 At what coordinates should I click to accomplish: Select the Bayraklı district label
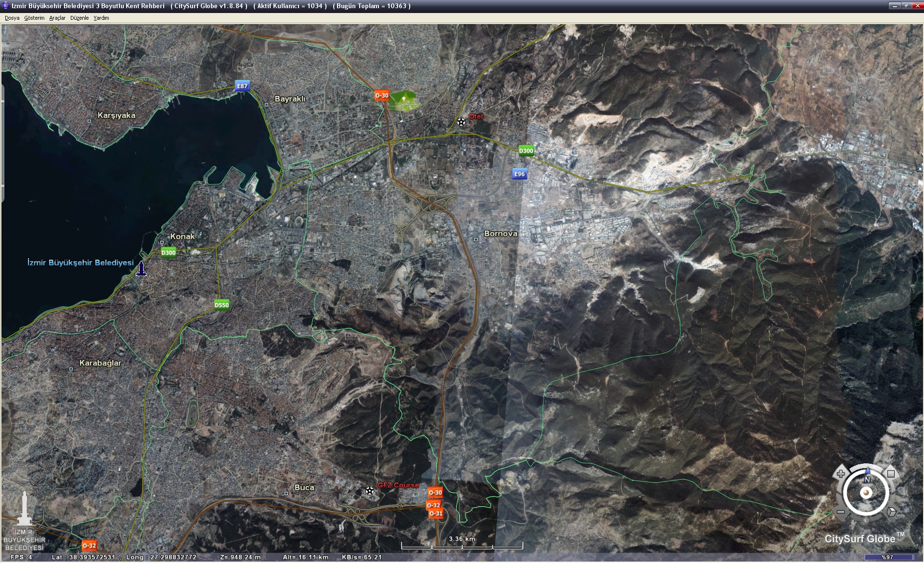click(x=290, y=99)
